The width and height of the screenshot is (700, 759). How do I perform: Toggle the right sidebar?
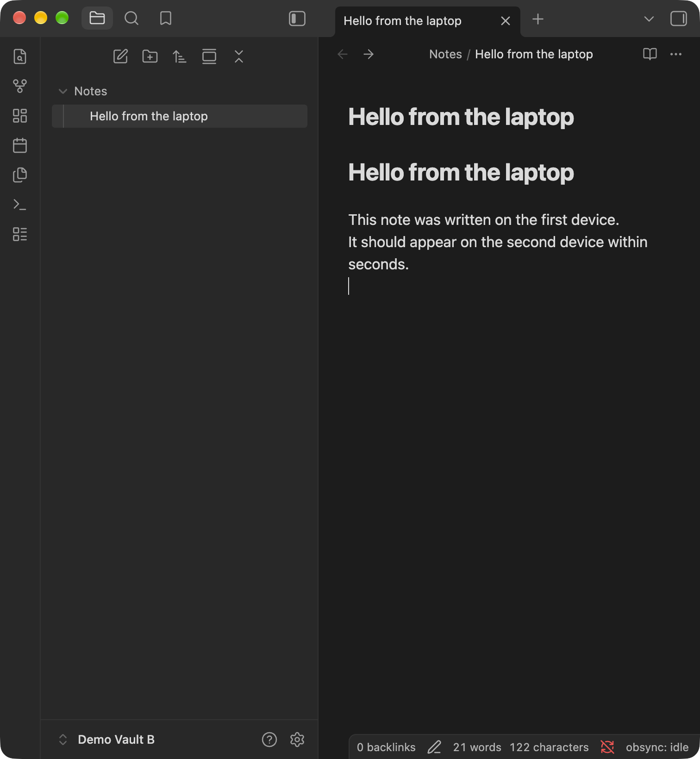pos(679,19)
